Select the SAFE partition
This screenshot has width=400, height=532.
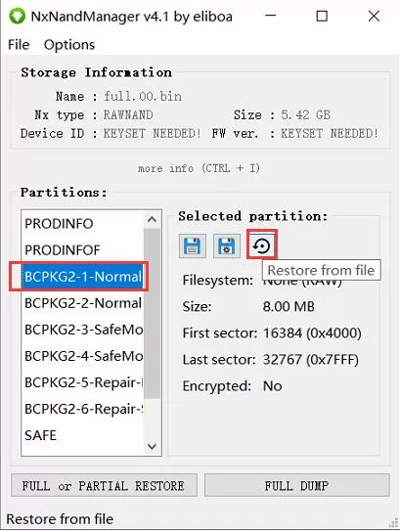click(83, 435)
